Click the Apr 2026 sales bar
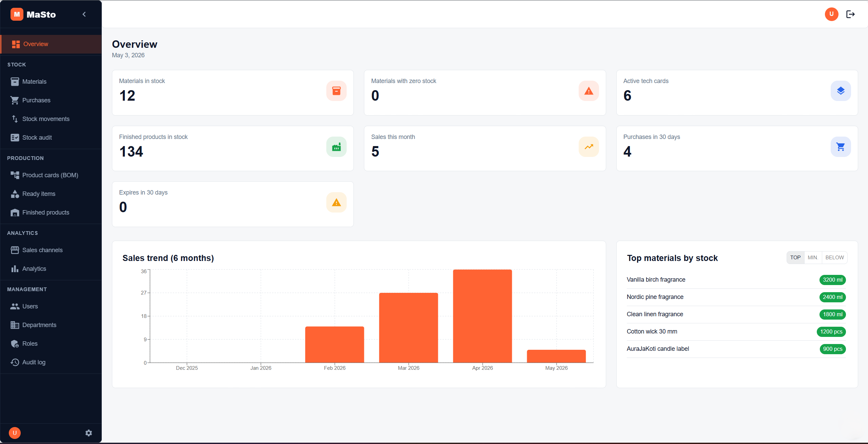This screenshot has width=868, height=444. pyautogui.click(x=482, y=316)
